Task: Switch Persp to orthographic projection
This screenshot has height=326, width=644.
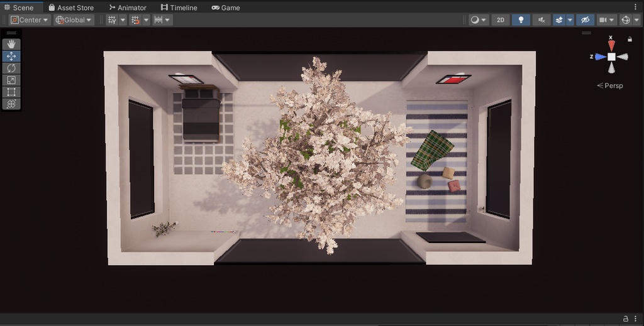Action: coord(610,85)
